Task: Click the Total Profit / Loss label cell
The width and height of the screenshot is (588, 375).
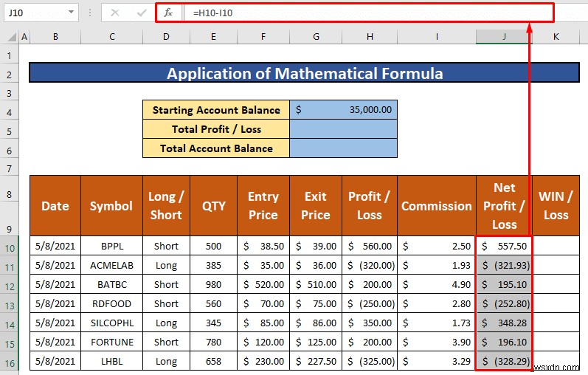Action: pyautogui.click(x=216, y=129)
